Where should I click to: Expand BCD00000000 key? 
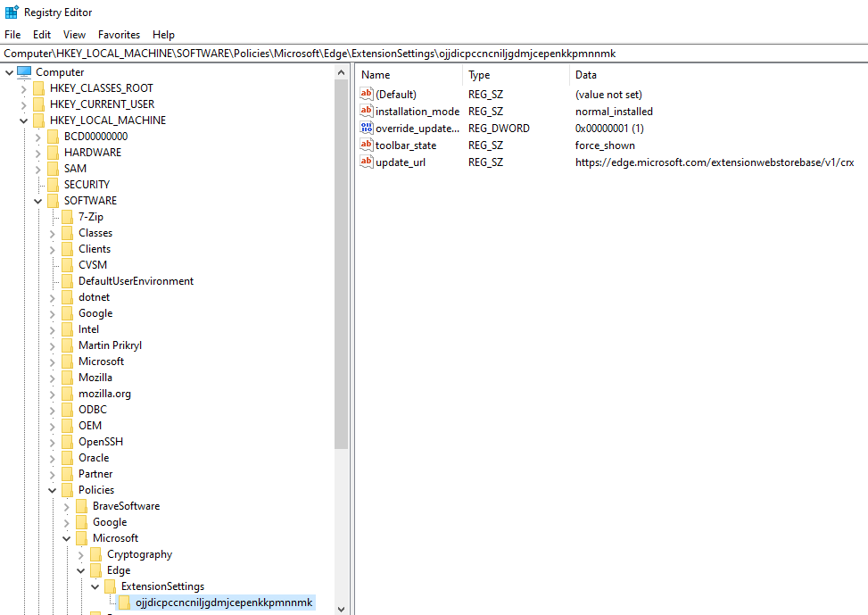tap(37, 137)
